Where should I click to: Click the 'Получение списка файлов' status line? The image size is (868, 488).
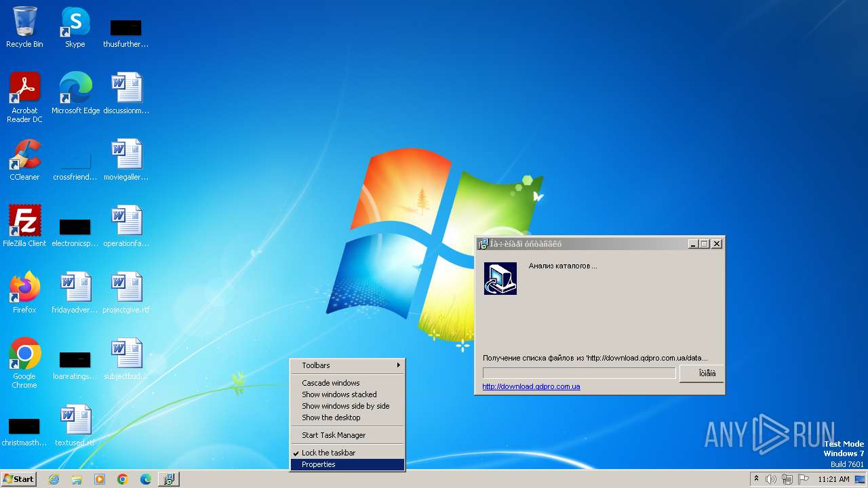tap(595, 358)
